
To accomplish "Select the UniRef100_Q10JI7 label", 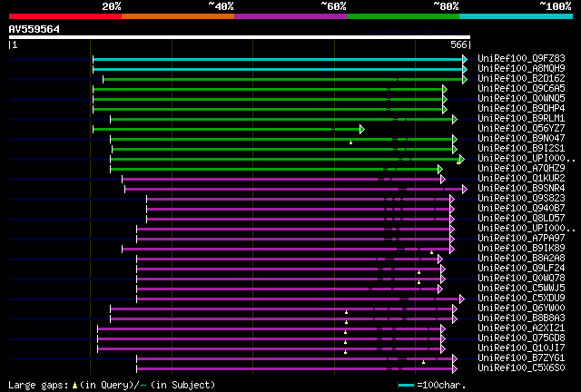I will point(521,348).
